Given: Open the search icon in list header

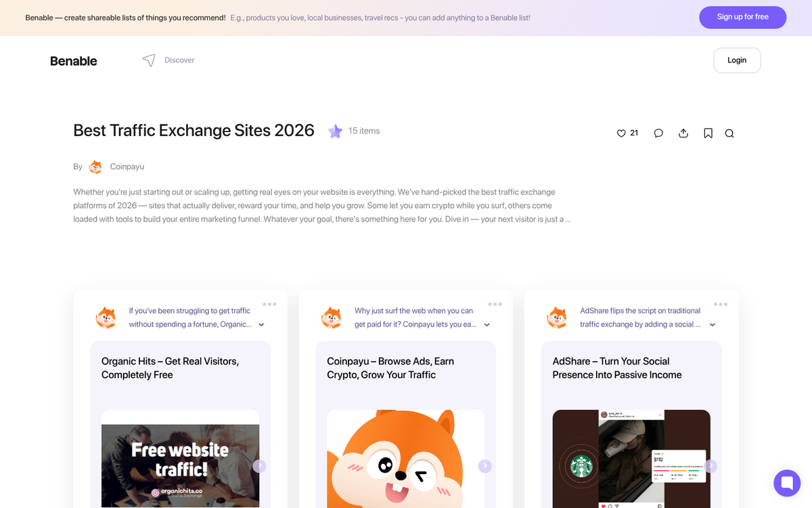Looking at the screenshot, I should tap(729, 133).
